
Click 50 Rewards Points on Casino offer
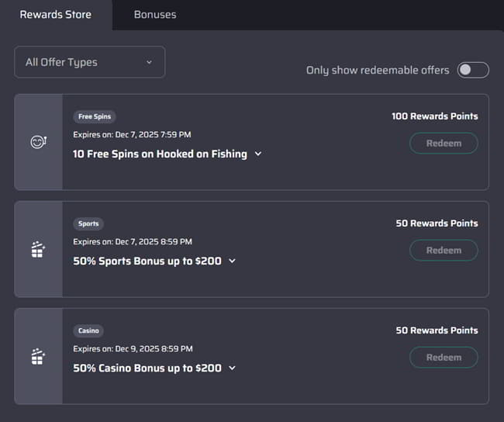click(x=437, y=330)
